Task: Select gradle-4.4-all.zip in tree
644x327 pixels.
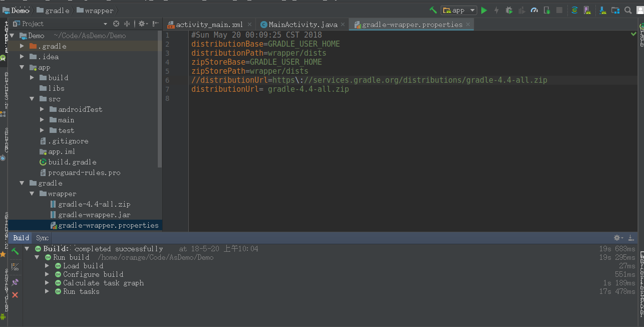Action: click(x=90, y=204)
